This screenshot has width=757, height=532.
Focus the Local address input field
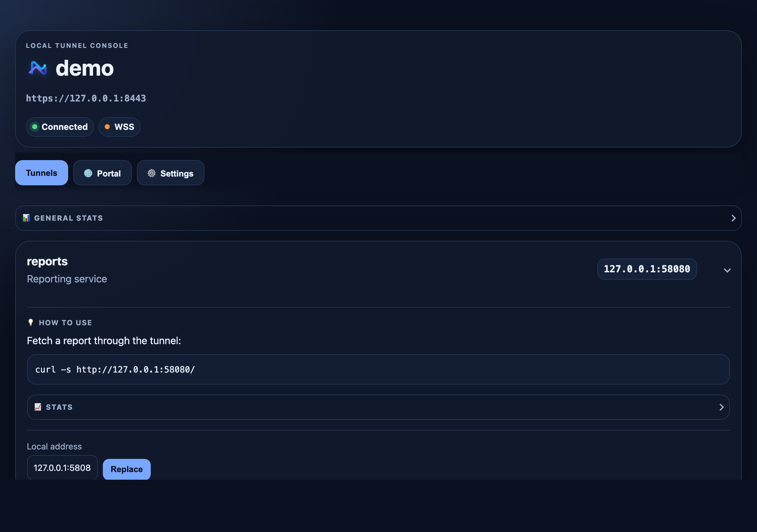click(x=62, y=468)
